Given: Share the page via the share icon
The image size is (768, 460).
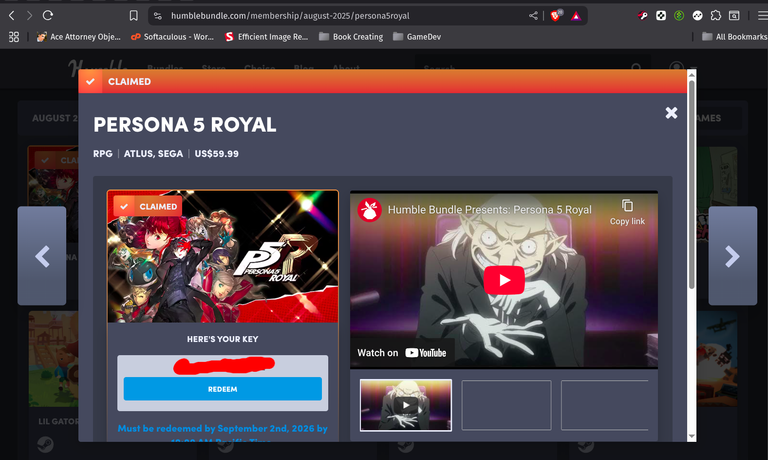Looking at the screenshot, I should pos(533,16).
